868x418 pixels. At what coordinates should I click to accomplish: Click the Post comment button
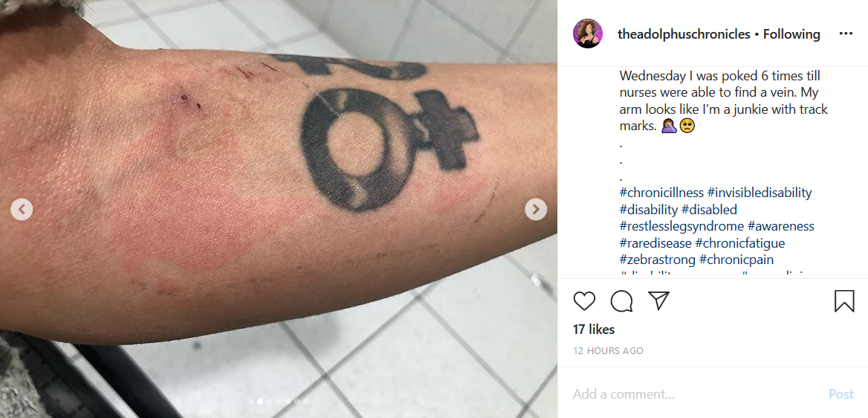point(841,394)
